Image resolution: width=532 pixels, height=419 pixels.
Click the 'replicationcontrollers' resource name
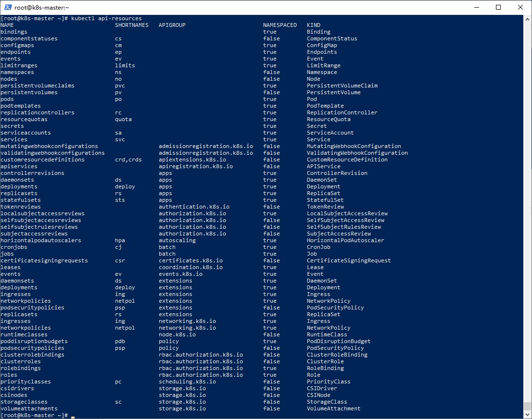pos(38,112)
